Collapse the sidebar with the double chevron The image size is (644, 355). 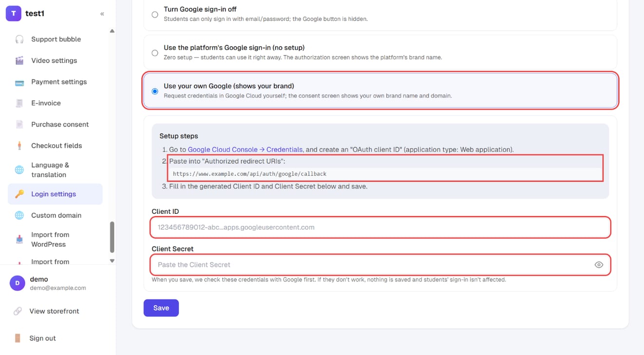point(102,14)
